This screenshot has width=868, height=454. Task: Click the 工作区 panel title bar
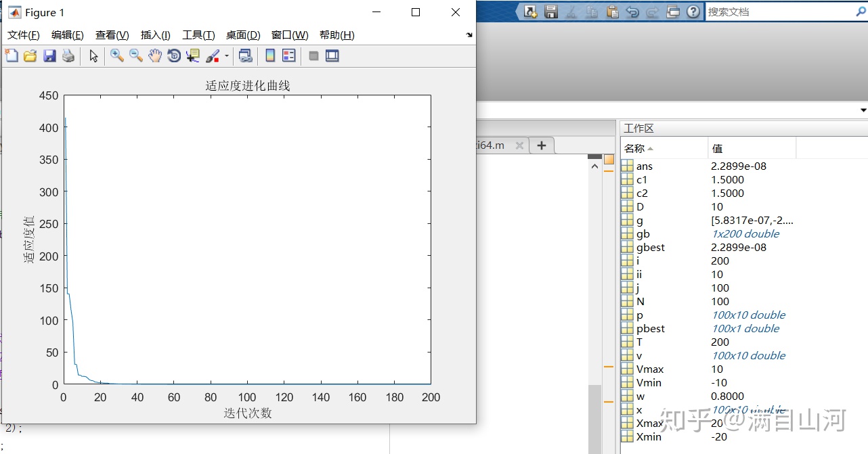(x=743, y=129)
